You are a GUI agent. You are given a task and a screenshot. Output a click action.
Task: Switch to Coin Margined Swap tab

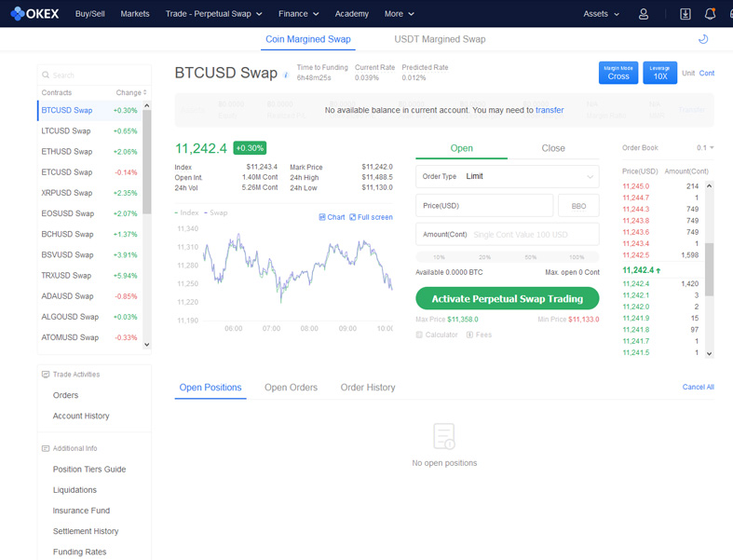(x=308, y=39)
